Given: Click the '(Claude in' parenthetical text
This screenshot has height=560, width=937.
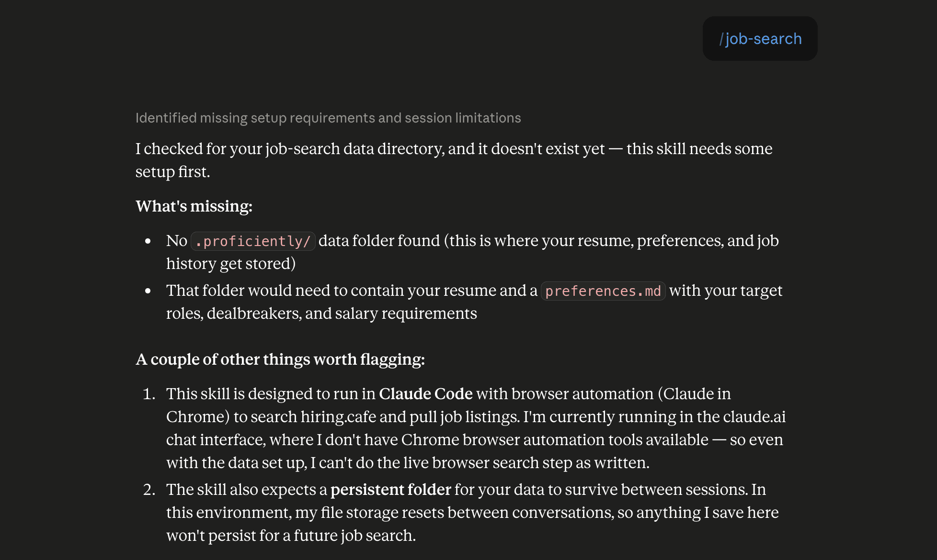Looking at the screenshot, I should tap(695, 394).
